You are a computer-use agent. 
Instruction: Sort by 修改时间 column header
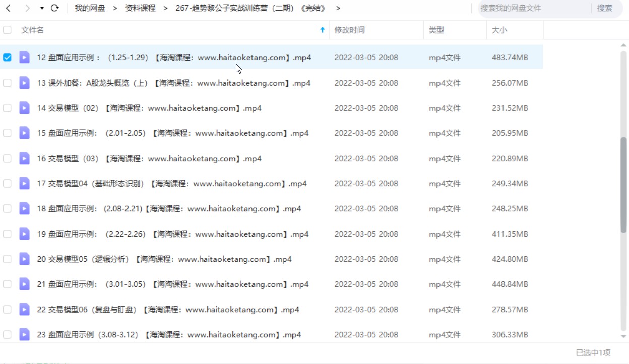click(349, 30)
